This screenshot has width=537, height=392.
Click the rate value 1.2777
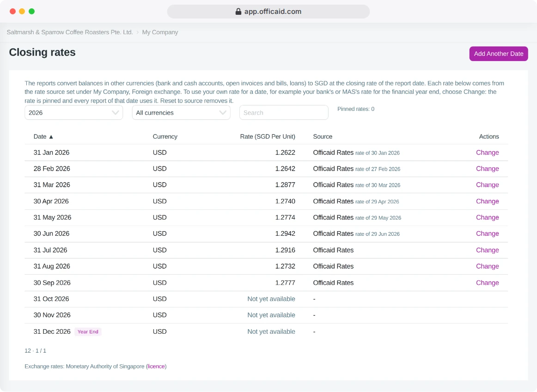click(x=285, y=283)
